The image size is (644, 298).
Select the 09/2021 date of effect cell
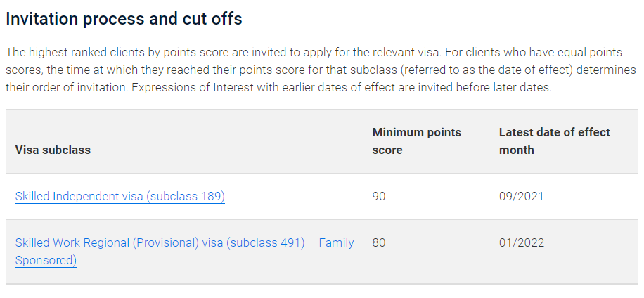[x=521, y=196]
